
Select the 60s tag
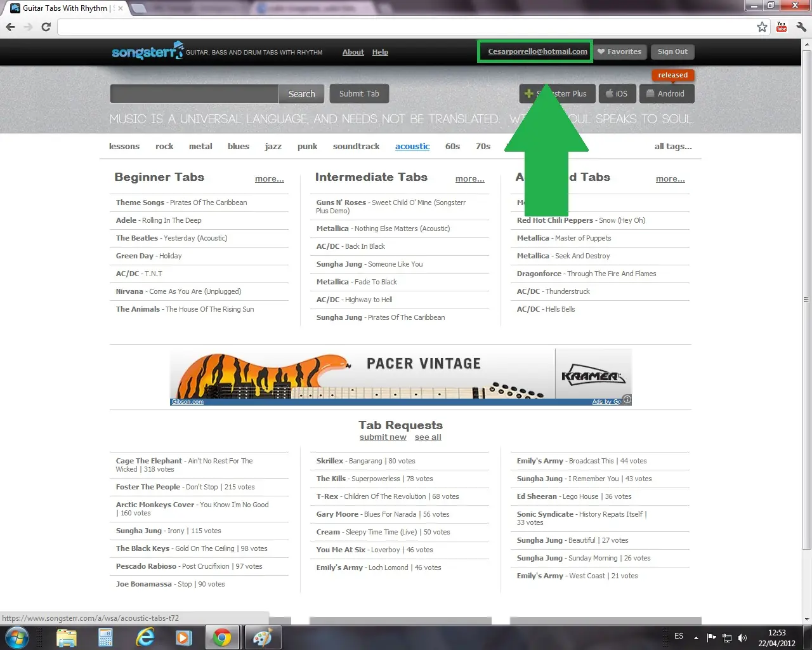click(x=452, y=146)
